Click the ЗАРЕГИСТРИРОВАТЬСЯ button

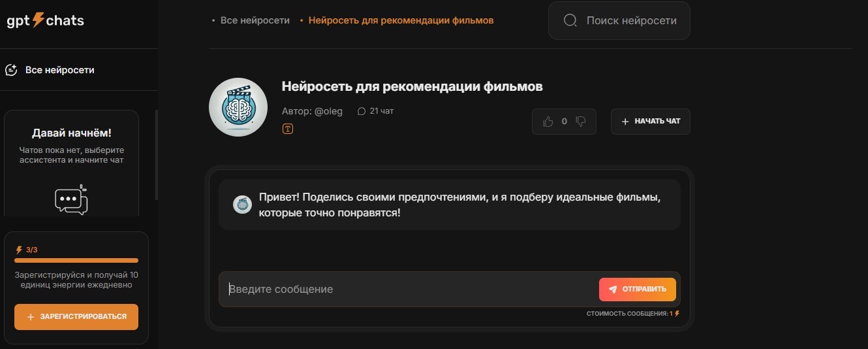pyautogui.click(x=76, y=316)
